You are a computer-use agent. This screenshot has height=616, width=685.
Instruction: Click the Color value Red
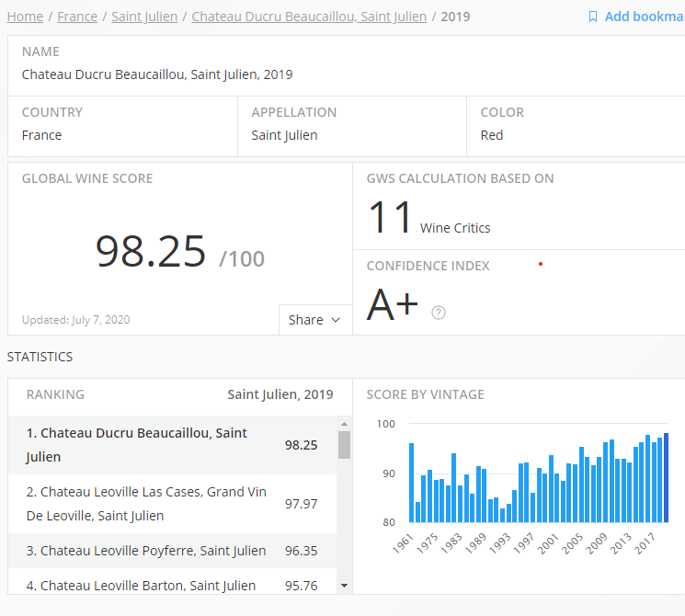coord(492,135)
